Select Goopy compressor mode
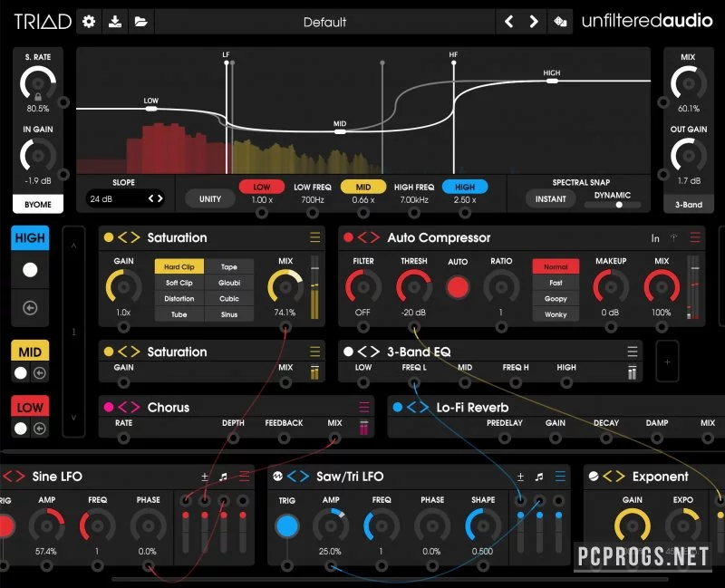 pyautogui.click(x=556, y=299)
